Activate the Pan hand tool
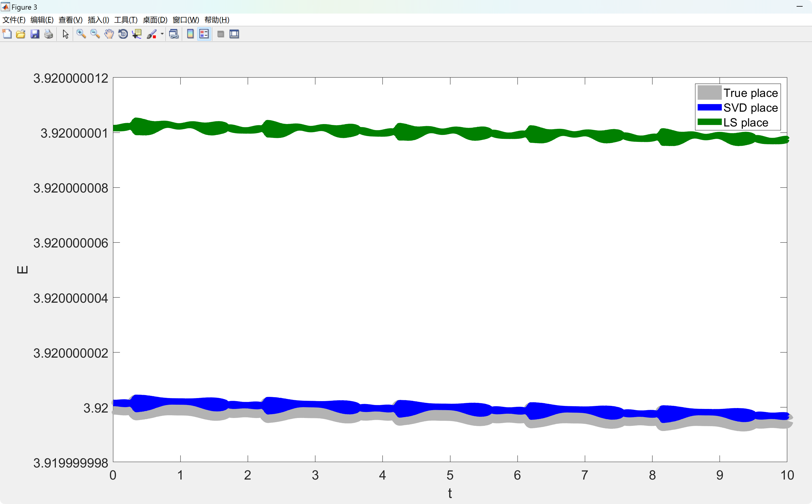This screenshot has width=812, height=504. pyautogui.click(x=109, y=34)
